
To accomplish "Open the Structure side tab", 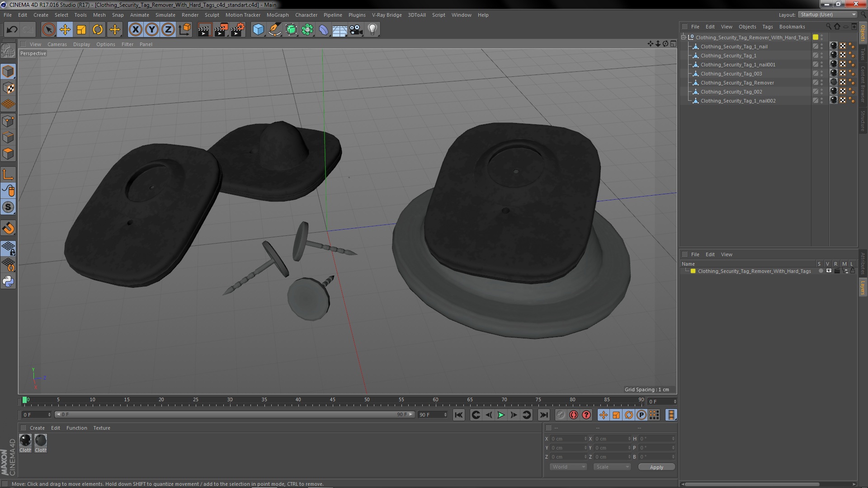I will 863,121.
